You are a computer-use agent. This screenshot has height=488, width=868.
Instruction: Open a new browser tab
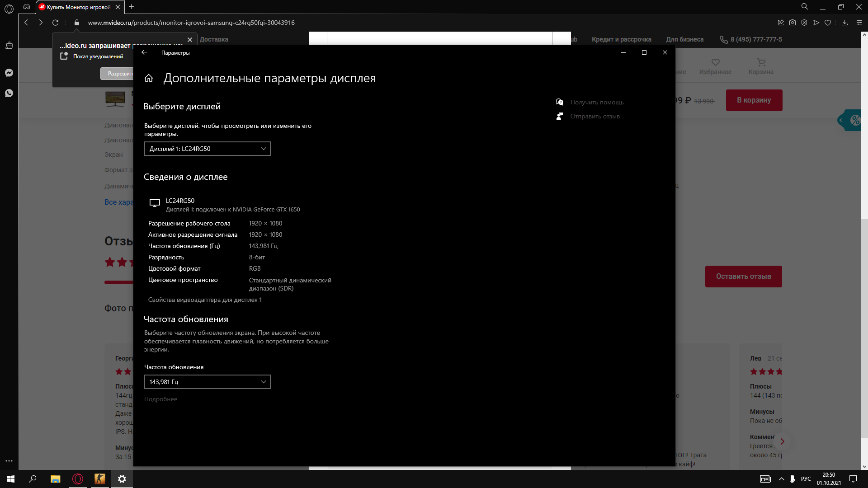coord(131,7)
